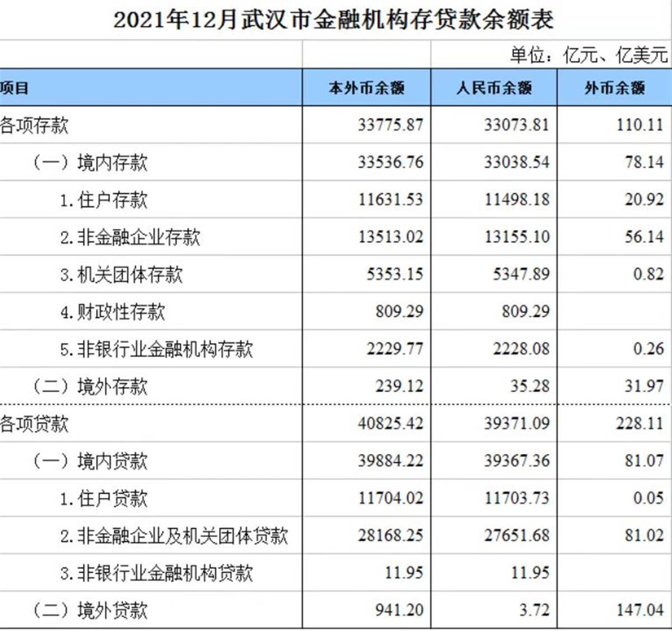Click the "外币余额" column header

pyautogui.click(x=614, y=88)
